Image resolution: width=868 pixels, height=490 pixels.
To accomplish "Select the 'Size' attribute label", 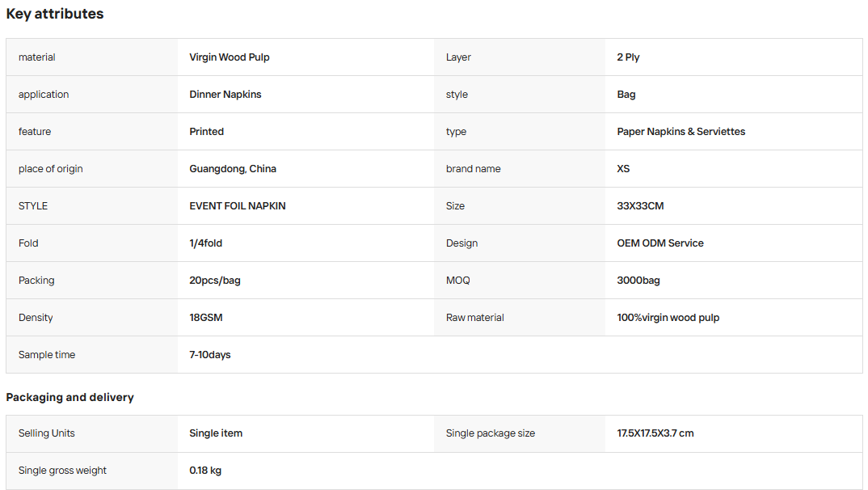I will [456, 205].
